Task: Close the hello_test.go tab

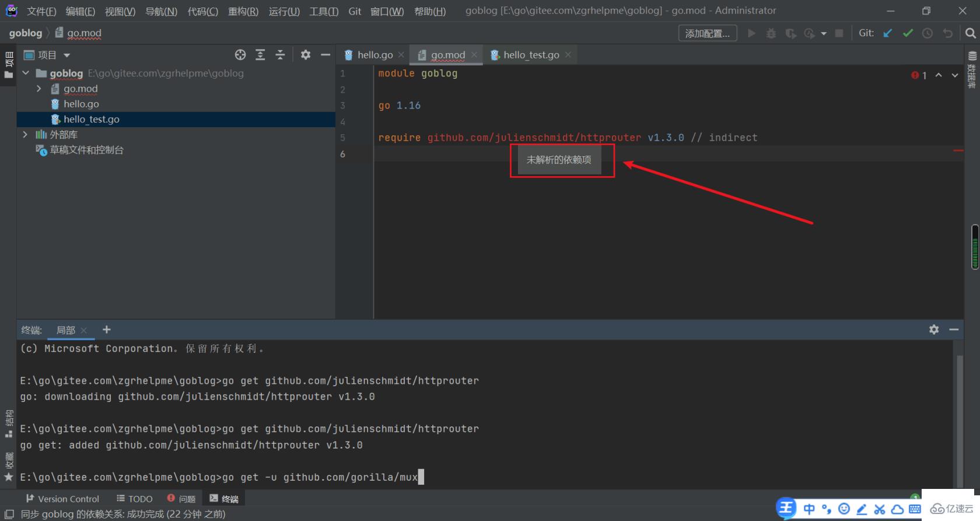Action: pos(568,55)
